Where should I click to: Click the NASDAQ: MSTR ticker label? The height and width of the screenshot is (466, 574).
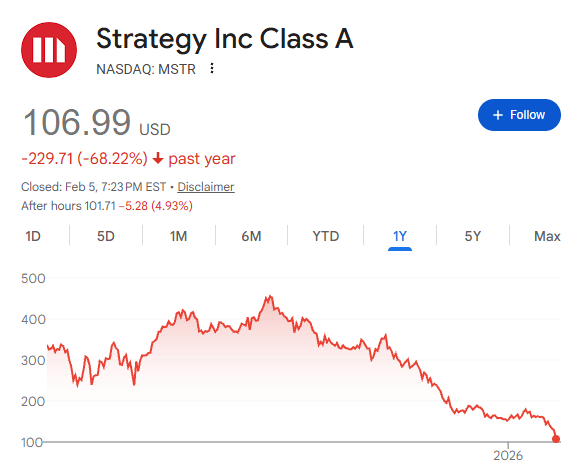[146, 69]
